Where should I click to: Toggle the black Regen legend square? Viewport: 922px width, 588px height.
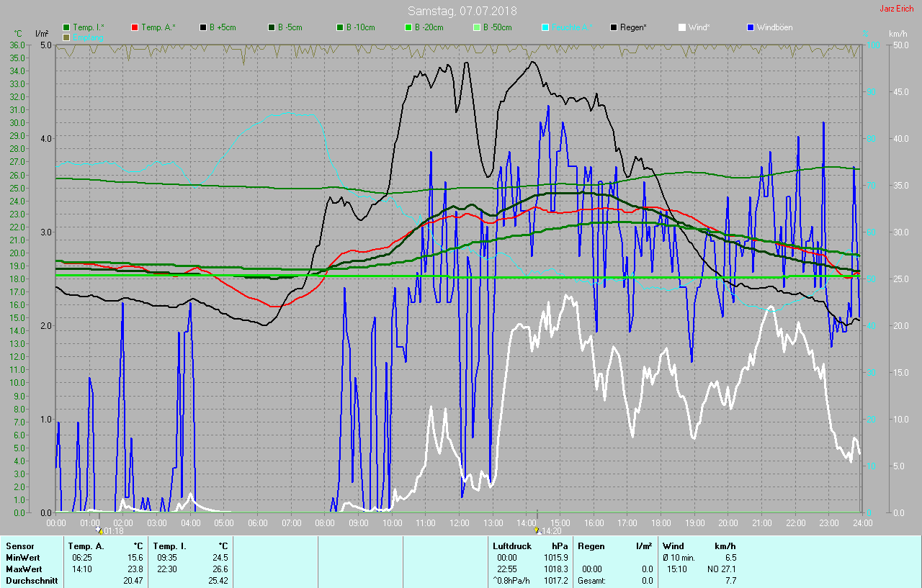tap(614, 27)
